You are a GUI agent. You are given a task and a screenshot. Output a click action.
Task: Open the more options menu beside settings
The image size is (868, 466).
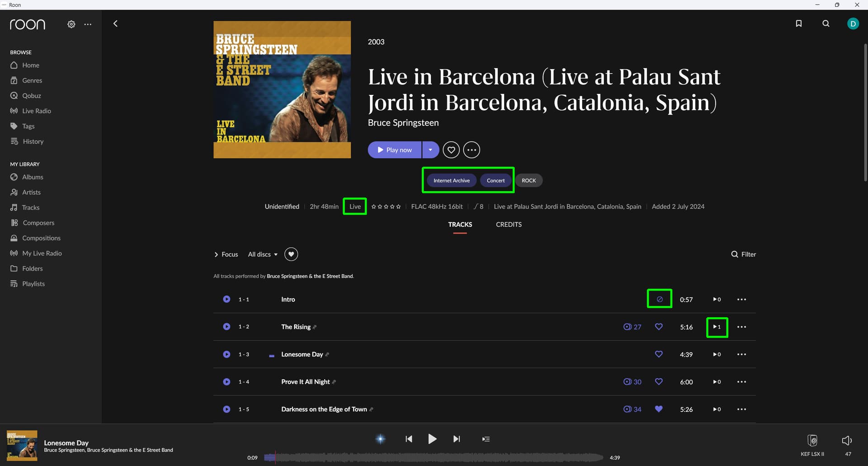point(88,24)
